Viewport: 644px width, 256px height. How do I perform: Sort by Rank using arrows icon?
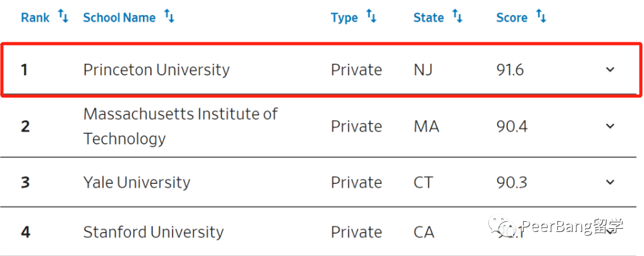point(63,16)
